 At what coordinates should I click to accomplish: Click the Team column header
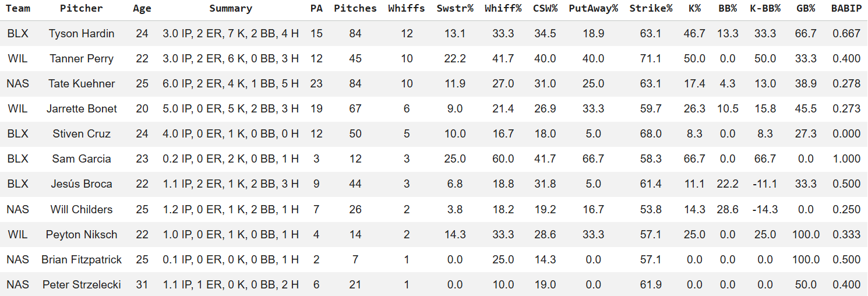click(x=17, y=9)
